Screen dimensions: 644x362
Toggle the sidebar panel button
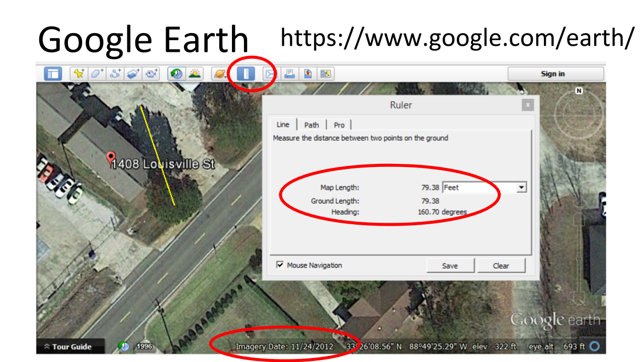(x=53, y=74)
